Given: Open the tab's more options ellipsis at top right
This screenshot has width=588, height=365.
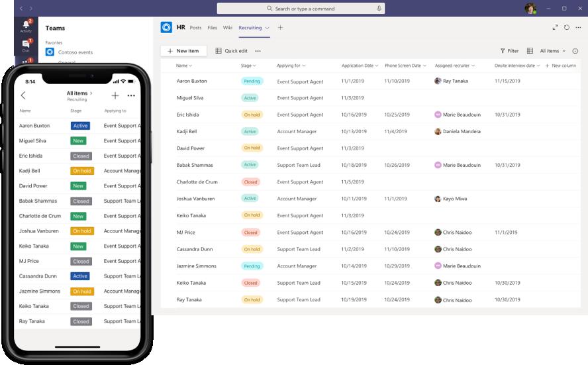Looking at the screenshot, I should click(578, 27).
